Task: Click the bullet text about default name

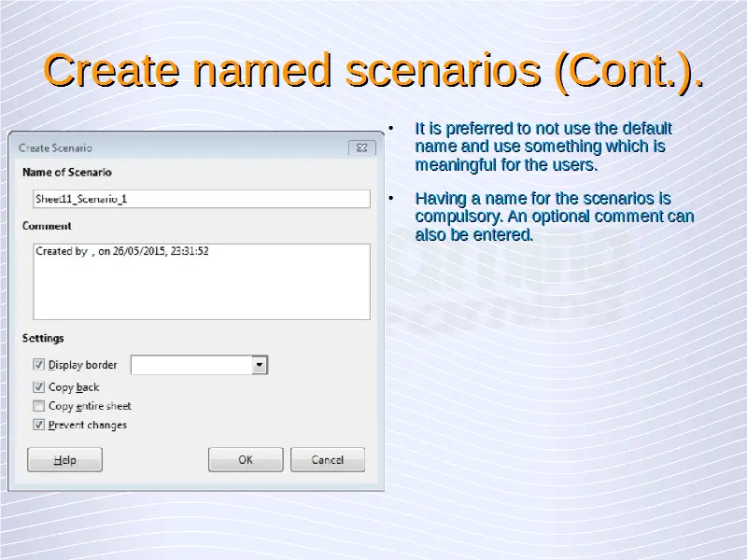Action: (x=542, y=147)
